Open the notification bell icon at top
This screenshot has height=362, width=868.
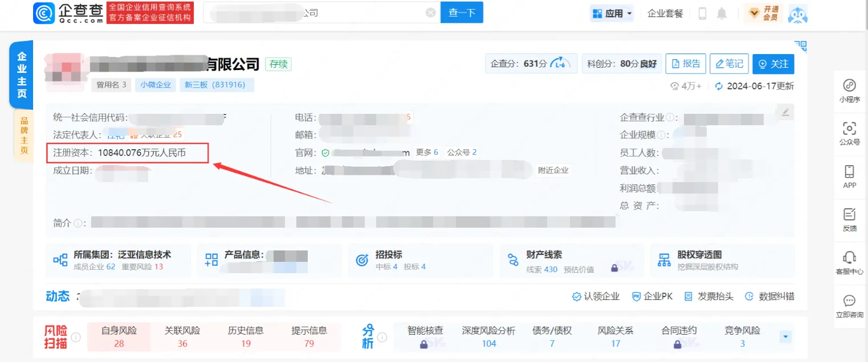point(722,13)
